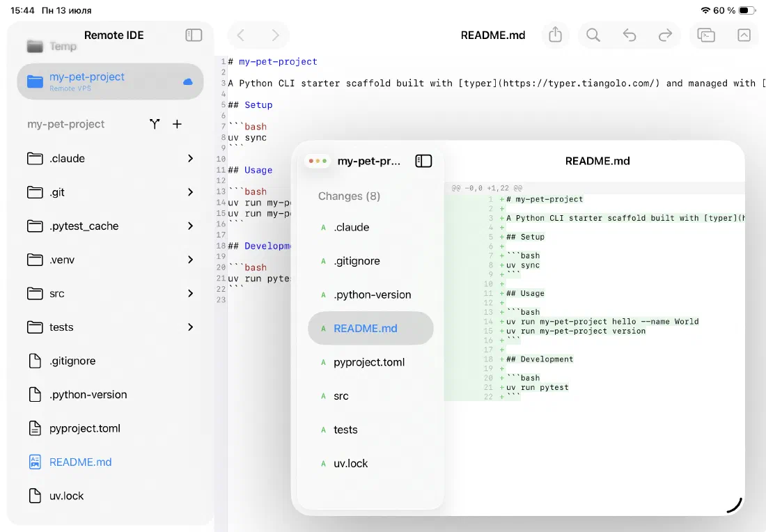This screenshot has height=532, width=766.
Task: Select uv.lock in the Changes list
Action: click(x=370, y=463)
